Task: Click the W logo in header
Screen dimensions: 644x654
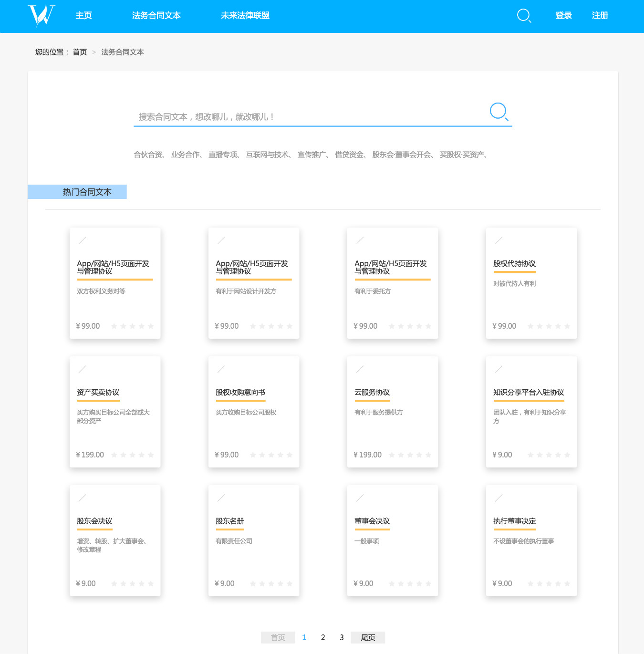Action: tap(42, 15)
